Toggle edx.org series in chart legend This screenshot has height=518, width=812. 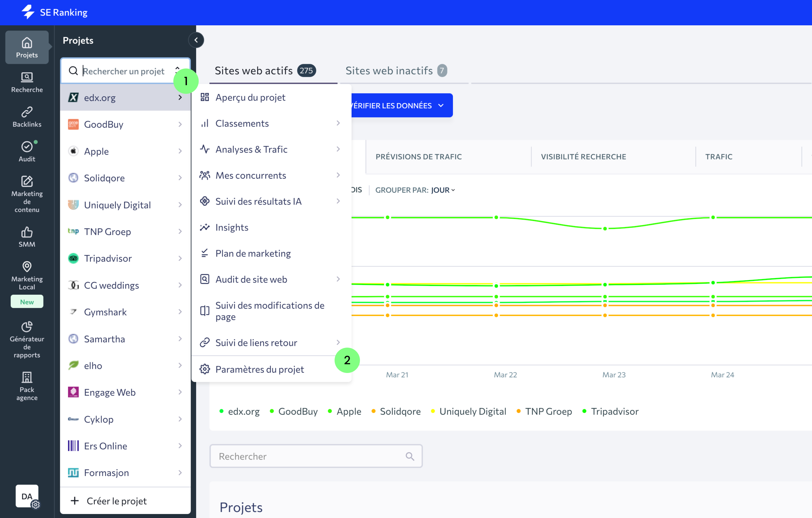tap(239, 411)
